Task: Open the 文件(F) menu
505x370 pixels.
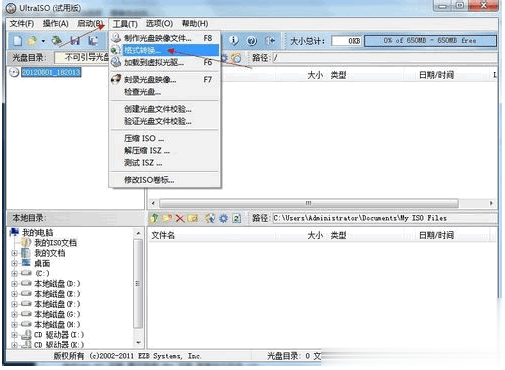Action: (x=22, y=24)
